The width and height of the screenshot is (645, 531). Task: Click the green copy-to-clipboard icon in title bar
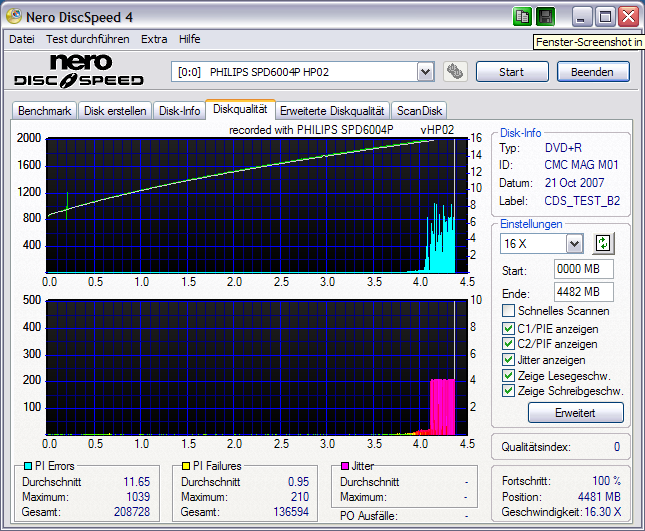click(x=522, y=17)
